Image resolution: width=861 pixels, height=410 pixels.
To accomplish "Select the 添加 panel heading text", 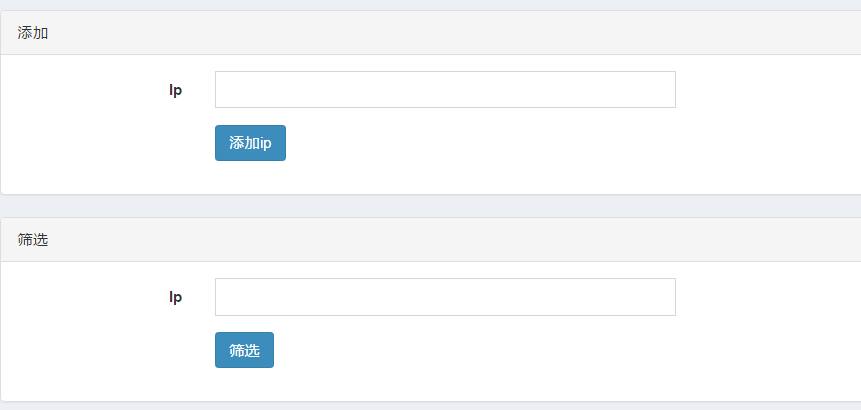I will [33, 33].
